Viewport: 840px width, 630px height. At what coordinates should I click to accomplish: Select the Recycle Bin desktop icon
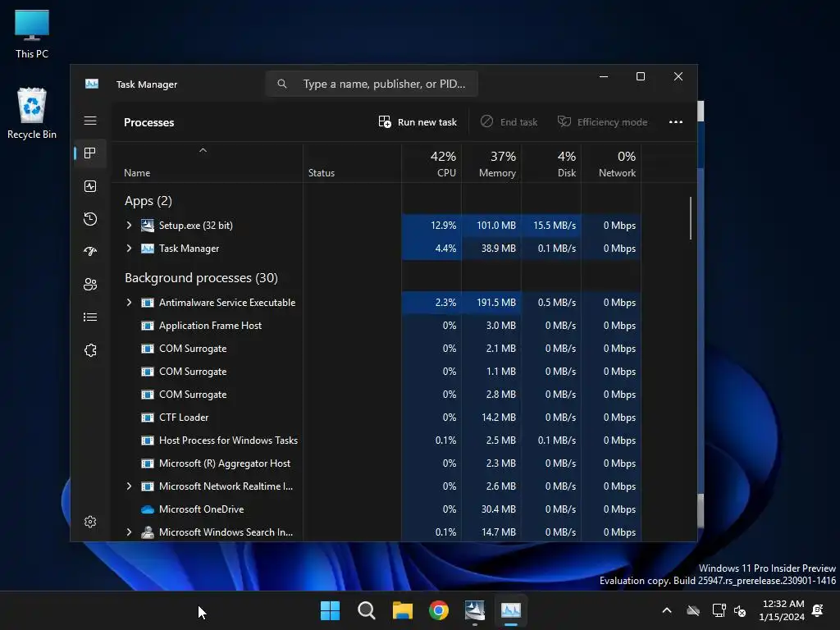click(32, 113)
